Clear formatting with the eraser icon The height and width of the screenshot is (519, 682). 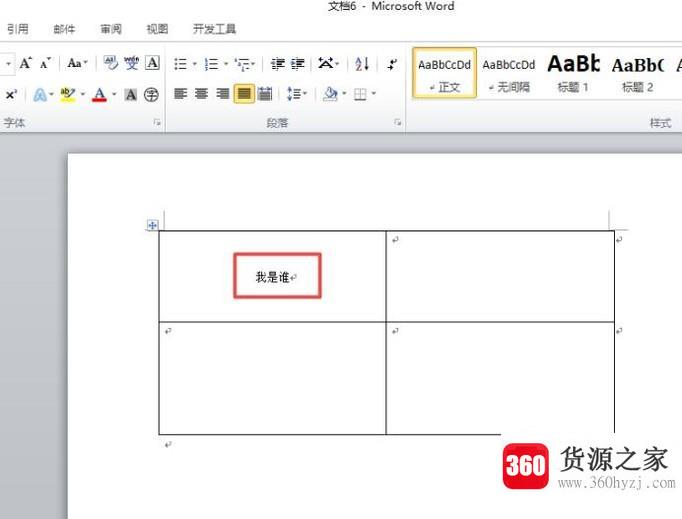point(110,64)
